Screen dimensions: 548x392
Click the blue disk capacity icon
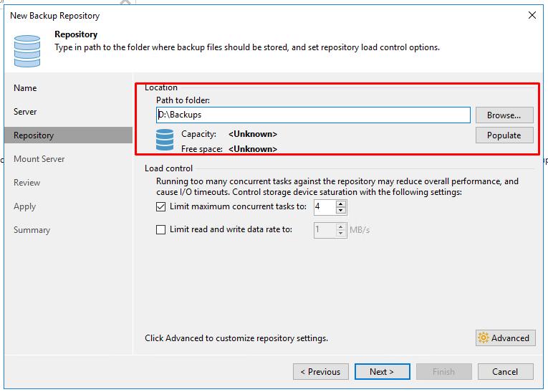point(165,140)
